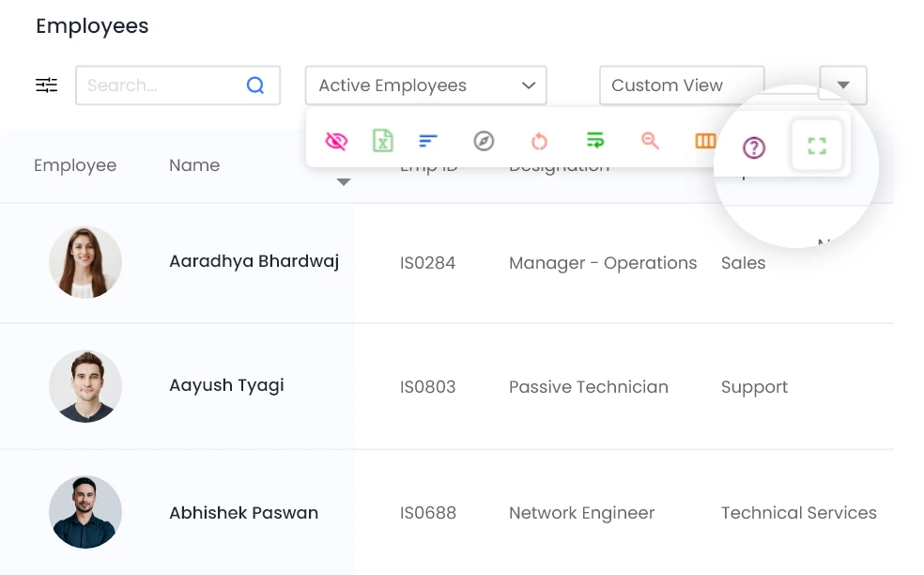Export the list with the Excel icon
This screenshot has height=575, width=924.
pyautogui.click(x=382, y=141)
